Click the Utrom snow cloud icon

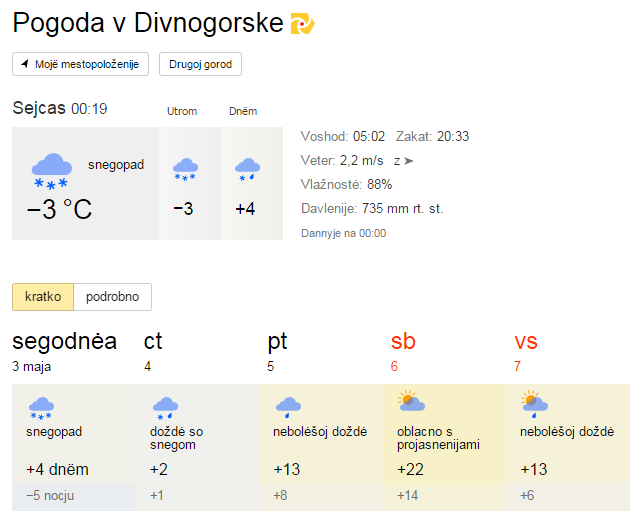pos(185,169)
